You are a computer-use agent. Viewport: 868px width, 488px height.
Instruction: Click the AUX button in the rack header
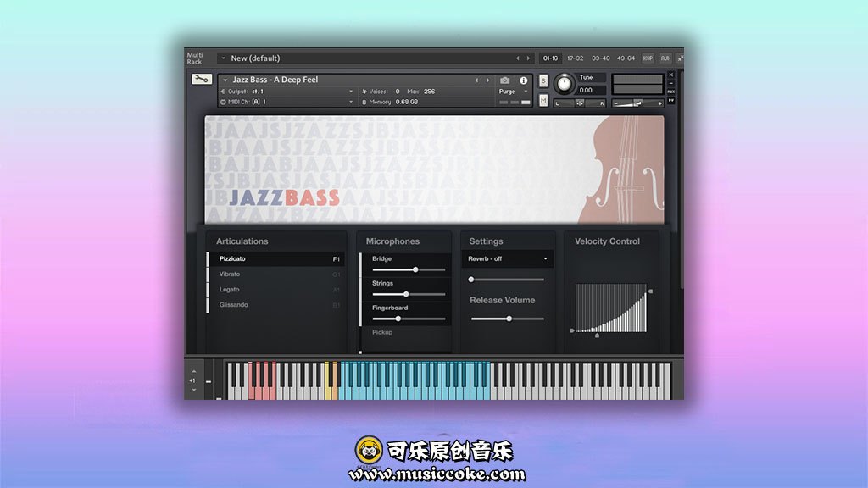[665, 58]
